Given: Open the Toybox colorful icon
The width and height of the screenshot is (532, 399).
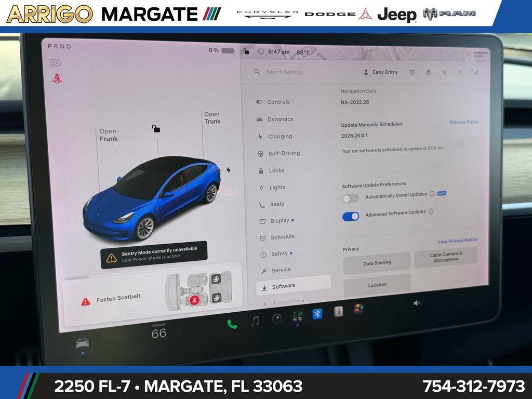Looking at the screenshot, I should click(x=358, y=309).
